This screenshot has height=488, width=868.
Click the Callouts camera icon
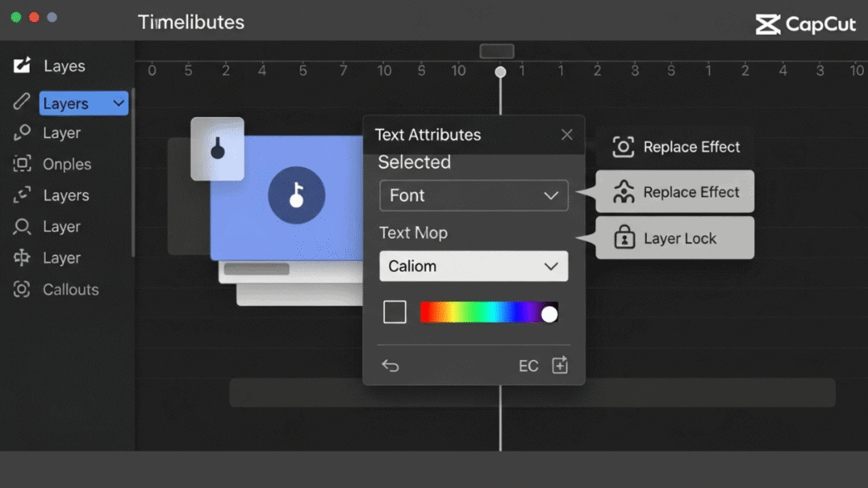pyautogui.click(x=21, y=290)
